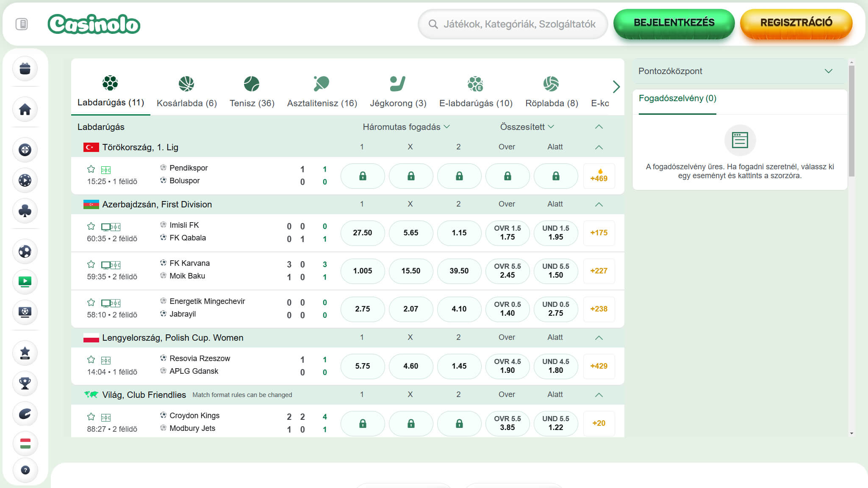Select the Labdarúgás (11) tab
This screenshot has width=868, height=488.
pos(111,91)
